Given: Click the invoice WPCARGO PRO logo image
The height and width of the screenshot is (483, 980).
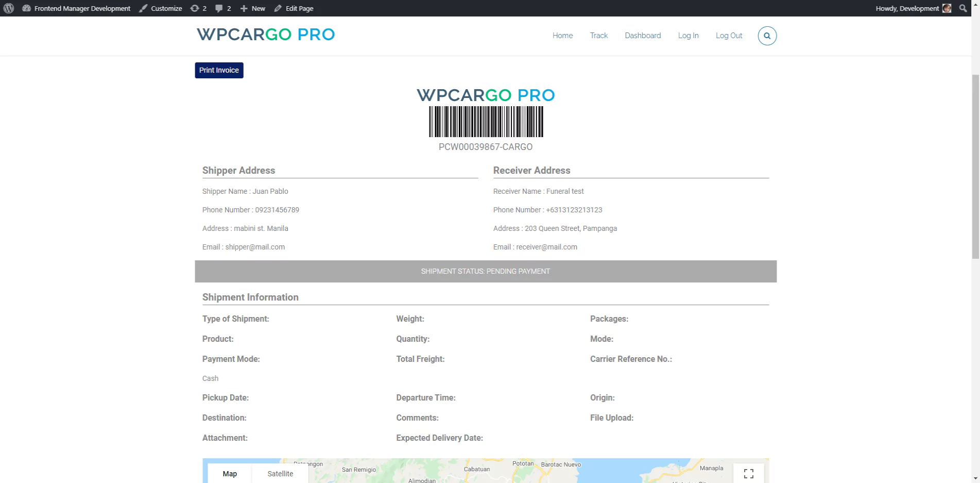Looking at the screenshot, I should click(486, 95).
